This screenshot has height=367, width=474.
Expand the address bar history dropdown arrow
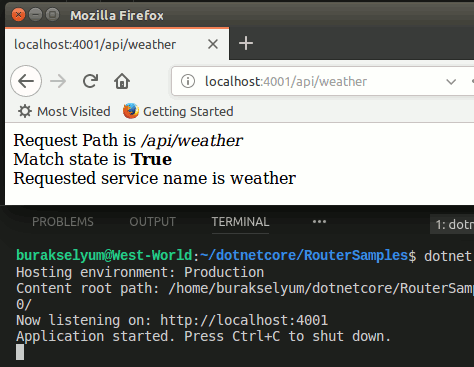(x=451, y=82)
